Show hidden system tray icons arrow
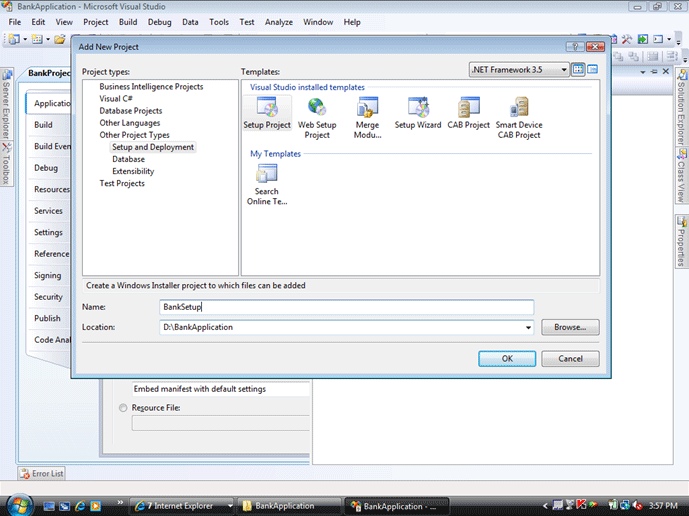689x516 pixels. tap(545, 506)
